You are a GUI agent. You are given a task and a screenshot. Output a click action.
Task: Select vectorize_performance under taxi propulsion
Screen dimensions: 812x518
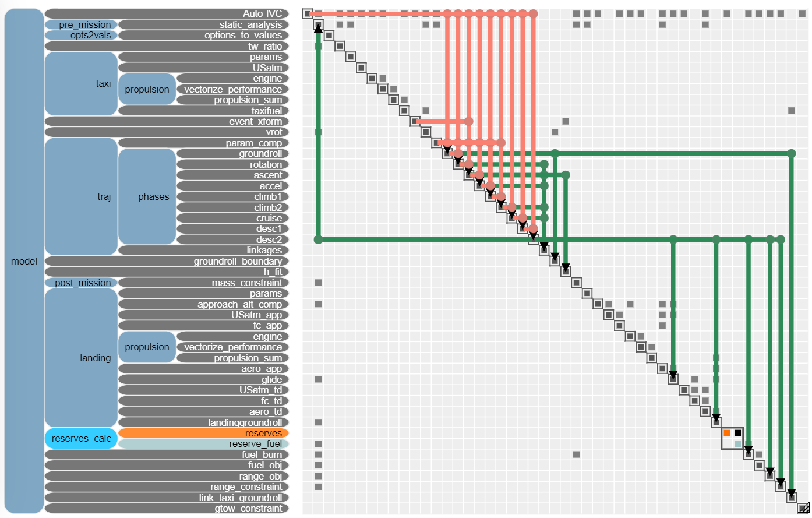(232, 89)
